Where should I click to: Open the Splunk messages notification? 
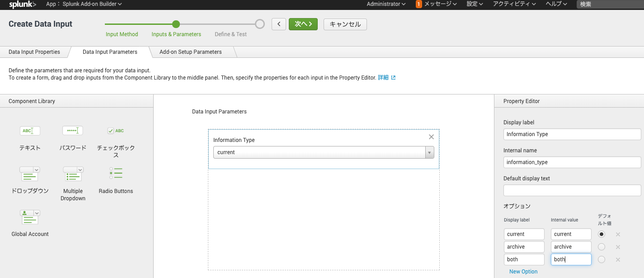click(435, 4)
